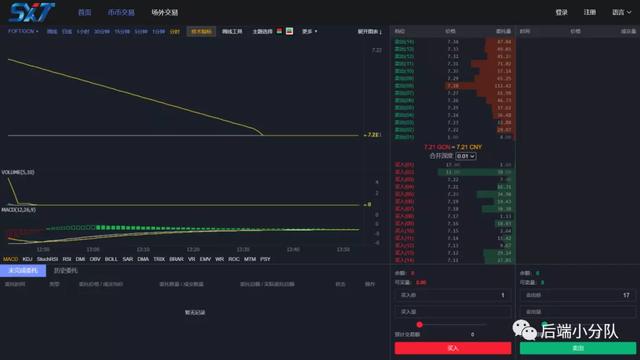Click the 注册 register link
Image resolution: width=640 pixels, height=360 pixels.
[x=590, y=13]
